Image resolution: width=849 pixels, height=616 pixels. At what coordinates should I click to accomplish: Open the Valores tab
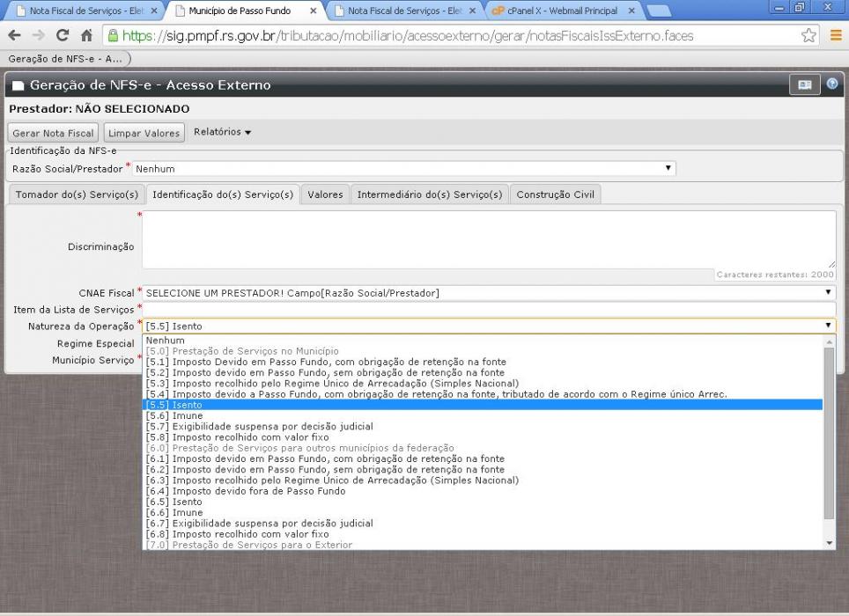click(325, 194)
